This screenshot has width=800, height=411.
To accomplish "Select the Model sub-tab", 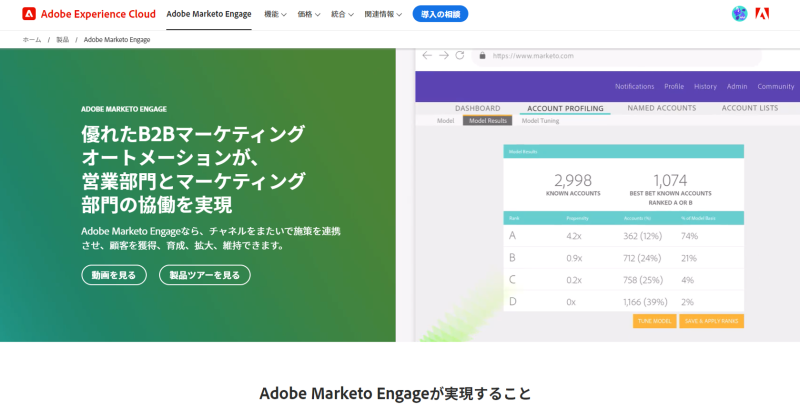I will (x=445, y=121).
